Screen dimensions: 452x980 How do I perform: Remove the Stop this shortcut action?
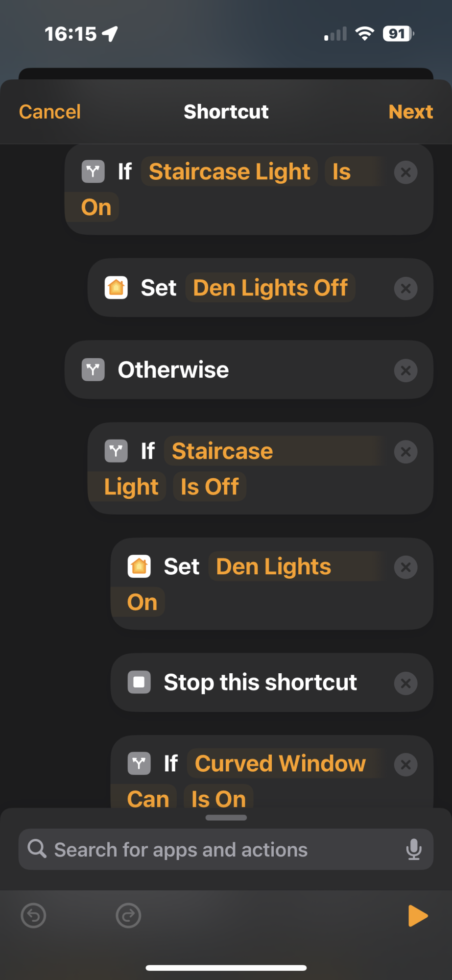click(x=405, y=683)
